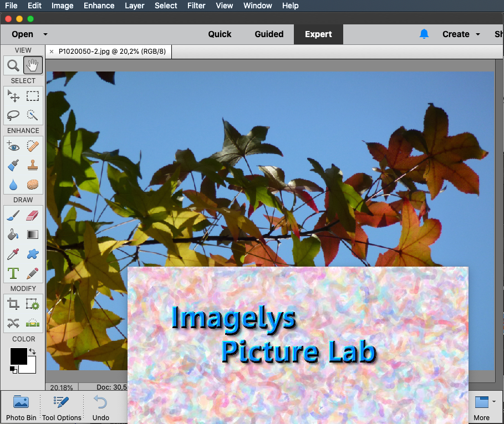Switch to Expert edit mode
Image resolution: width=504 pixels, height=424 pixels.
318,34
